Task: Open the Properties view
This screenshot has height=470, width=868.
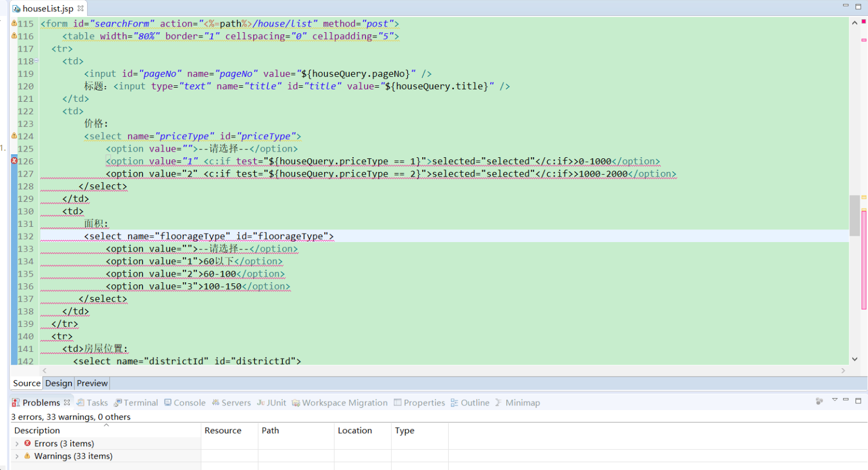Action: pyautogui.click(x=419, y=403)
